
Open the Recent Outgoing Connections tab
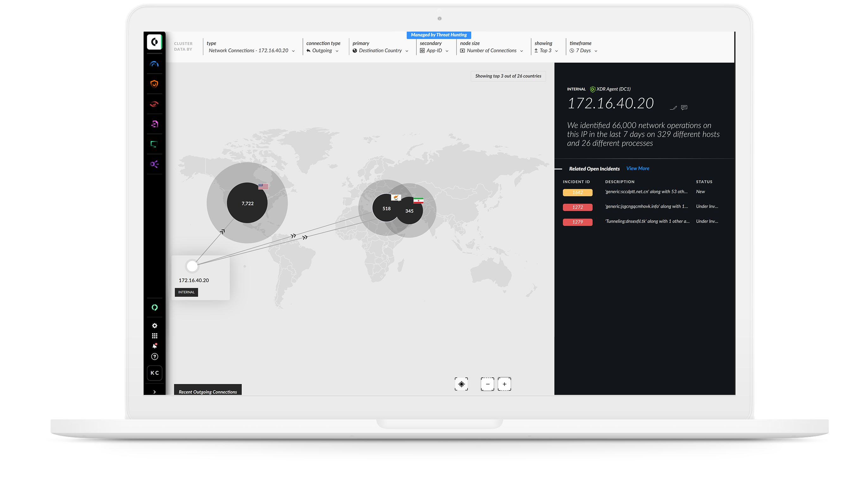pyautogui.click(x=208, y=392)
